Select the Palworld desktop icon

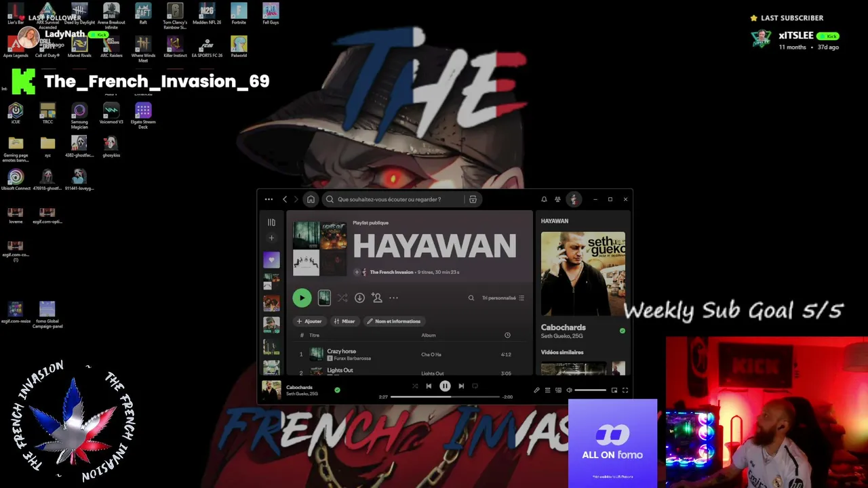coord(239,47)
